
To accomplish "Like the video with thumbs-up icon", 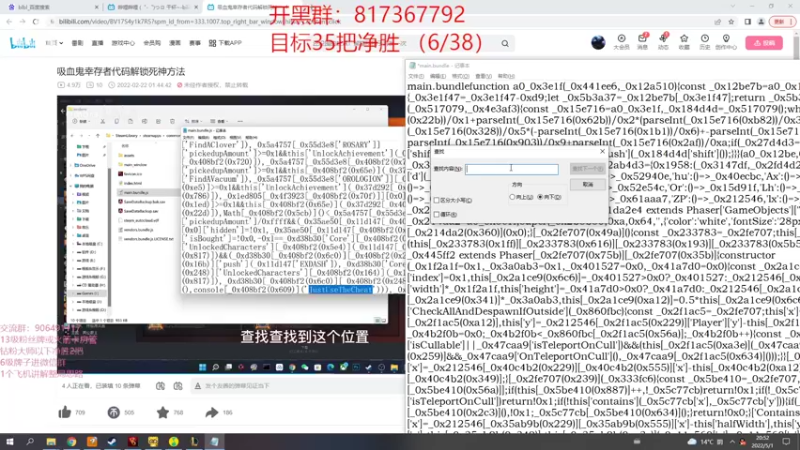I will (x=65, y=412).
